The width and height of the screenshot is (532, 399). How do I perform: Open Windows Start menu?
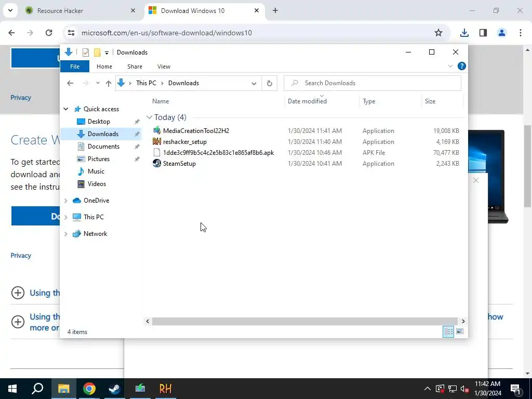click(x=12, y=389)
